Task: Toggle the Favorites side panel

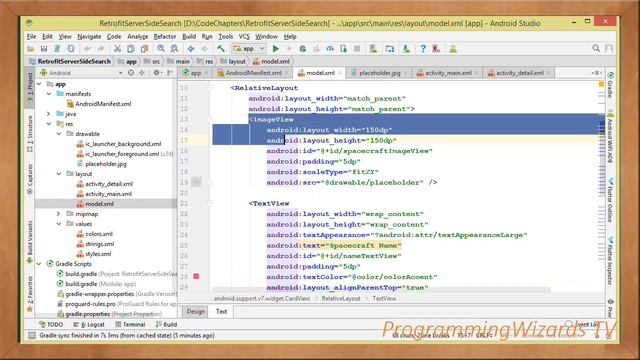Action: coord(30,294)
